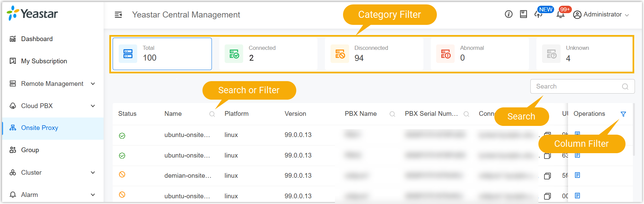Open My Subscription in sidebar
The image size is (644, 204).
point(44,61)
